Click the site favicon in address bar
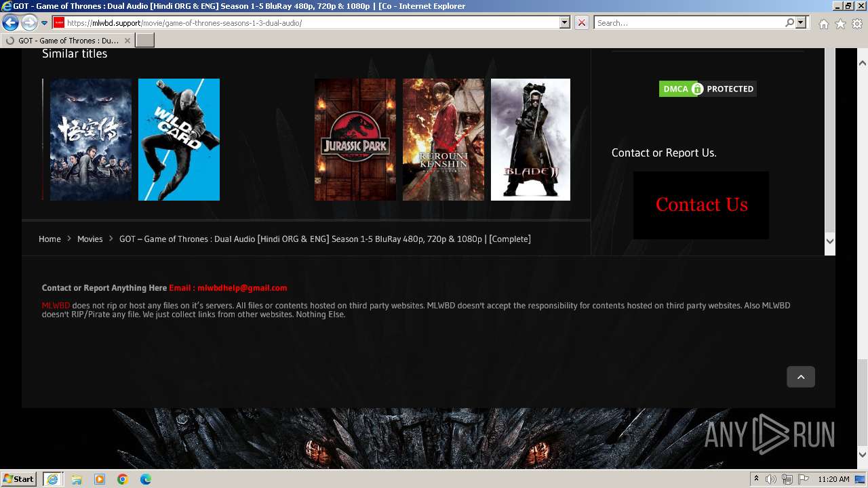The height and width of the screenshot is (488, 868). pyautogui.click(x=59, y=22)
